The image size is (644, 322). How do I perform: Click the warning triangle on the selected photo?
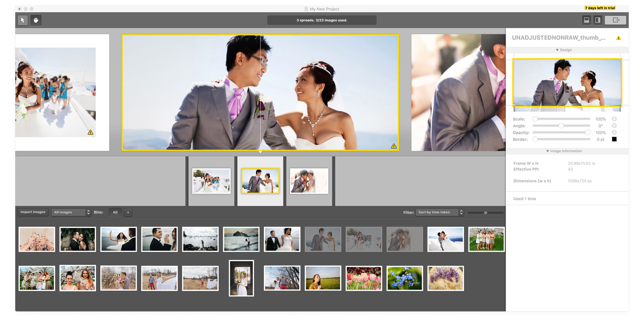click(393, 146)
